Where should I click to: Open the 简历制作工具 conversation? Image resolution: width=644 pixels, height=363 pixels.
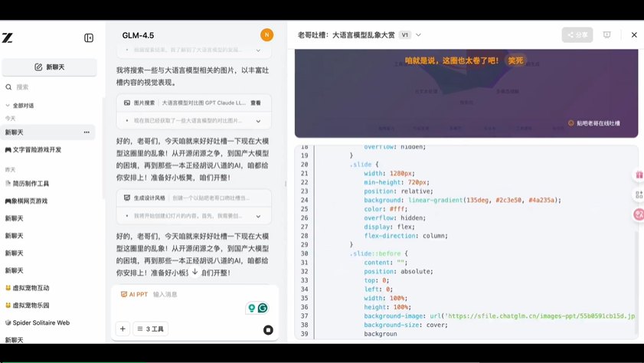(27, 184)
